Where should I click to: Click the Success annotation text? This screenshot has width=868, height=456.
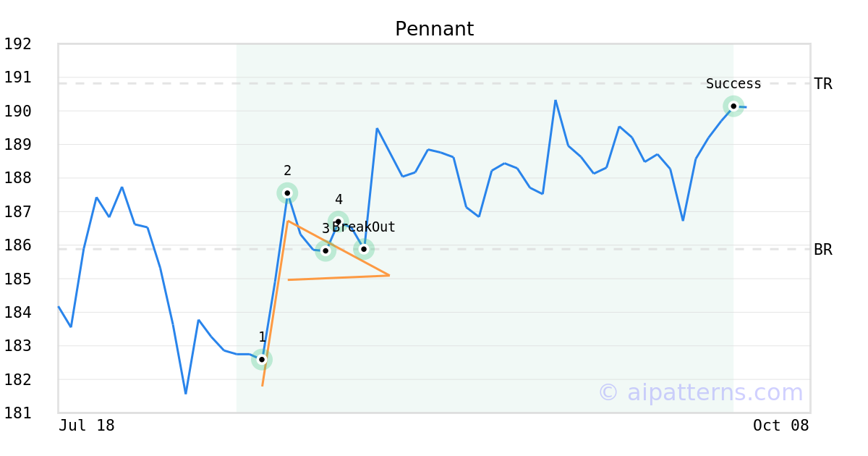[733, 84]
